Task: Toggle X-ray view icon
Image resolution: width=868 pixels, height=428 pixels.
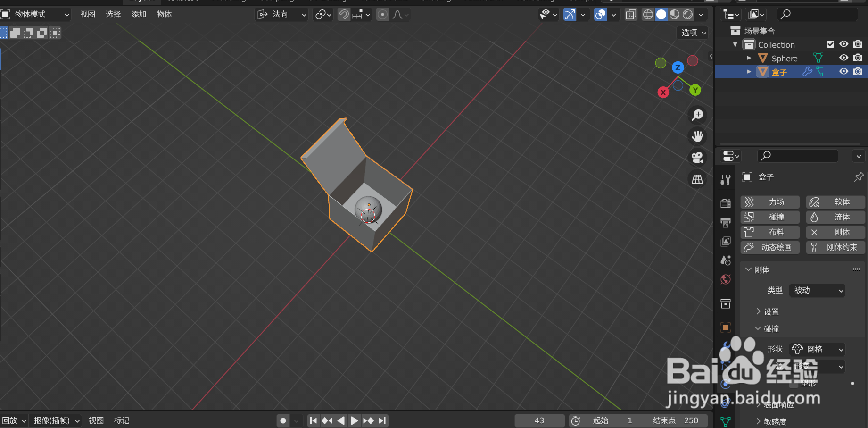Action: coord(631,15)
